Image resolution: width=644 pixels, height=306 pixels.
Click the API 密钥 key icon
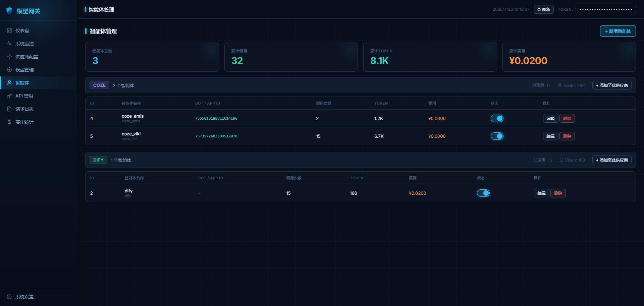coord(9,96)
